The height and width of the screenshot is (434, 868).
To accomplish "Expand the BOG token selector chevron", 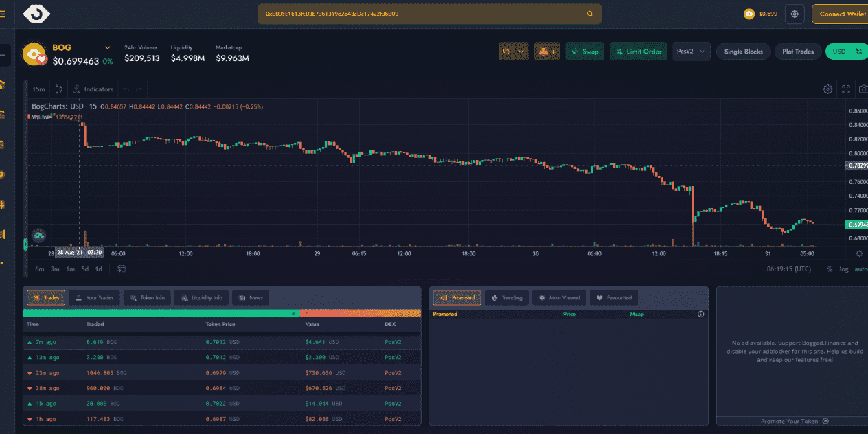I will 107,48.
